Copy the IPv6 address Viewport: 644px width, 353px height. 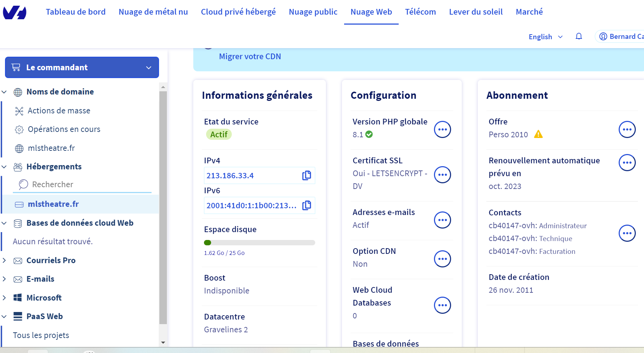pyautogui.click(x=307, y=205)
